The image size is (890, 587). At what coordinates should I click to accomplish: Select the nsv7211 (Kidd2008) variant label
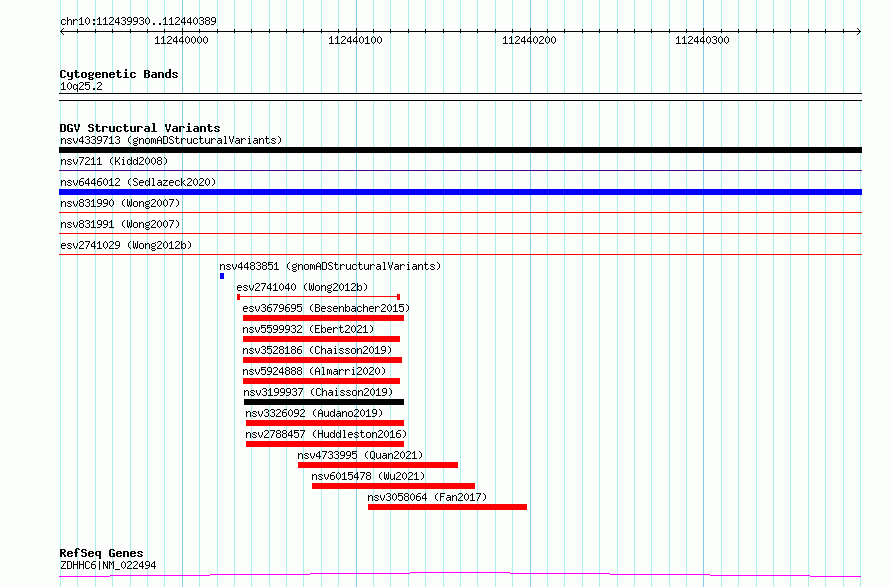pyautogui.click(x=114, y=161)
